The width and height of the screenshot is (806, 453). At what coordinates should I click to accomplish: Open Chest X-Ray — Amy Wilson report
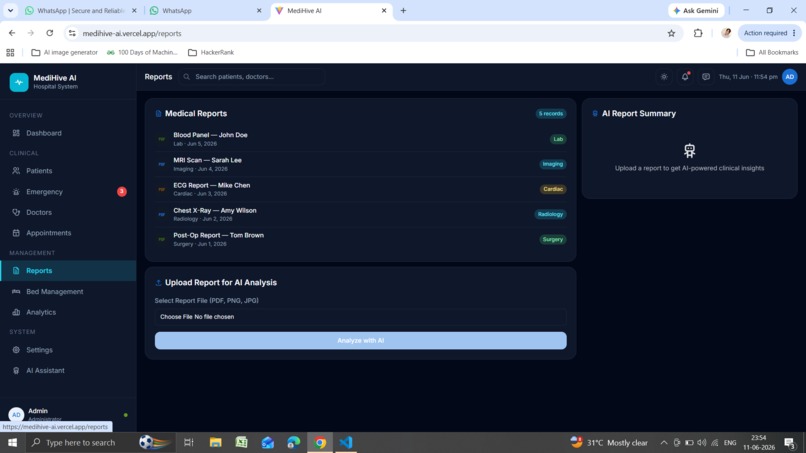[361, 214]
